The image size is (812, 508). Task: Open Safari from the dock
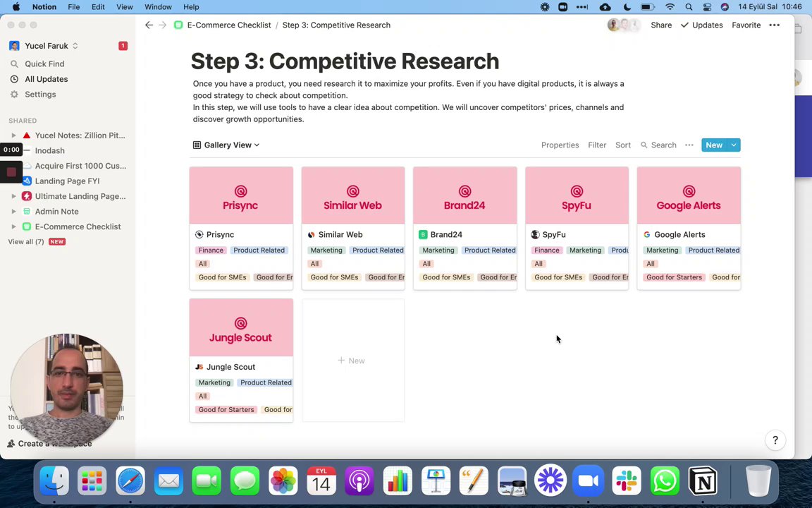tap(130, 481)
